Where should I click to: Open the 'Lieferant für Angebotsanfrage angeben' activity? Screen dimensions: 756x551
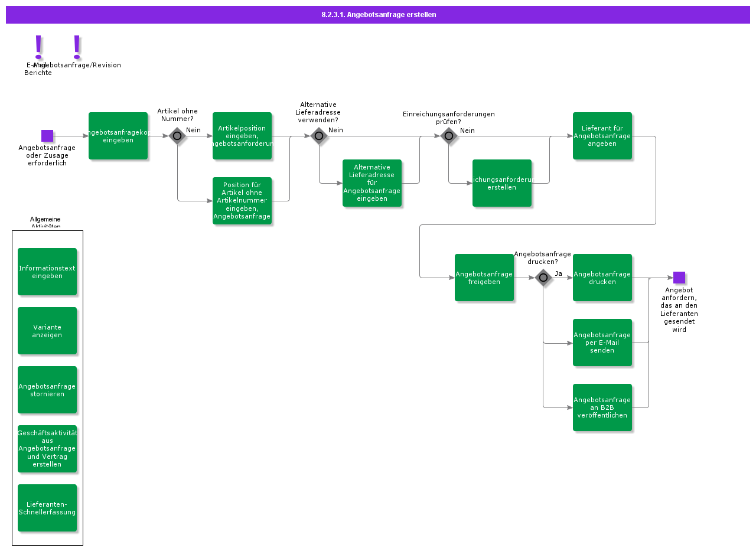pyautogui.click(x=602, y=136)
